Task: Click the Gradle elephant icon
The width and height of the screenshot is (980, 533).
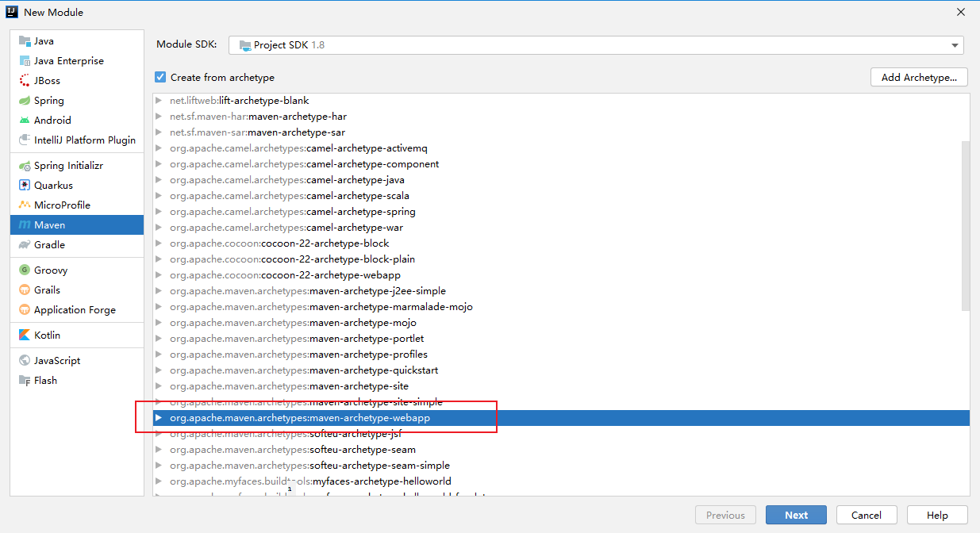Action: tap(25, 245)
